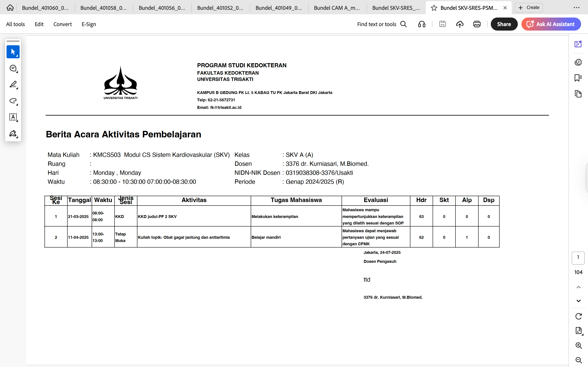588x367 pixels.
Task: Open the bookmarks panel icon
Action: click(x=578, y=78)
